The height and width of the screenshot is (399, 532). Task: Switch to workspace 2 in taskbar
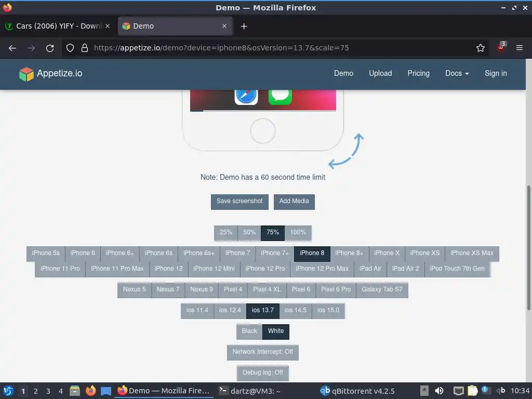coord(35,391)
